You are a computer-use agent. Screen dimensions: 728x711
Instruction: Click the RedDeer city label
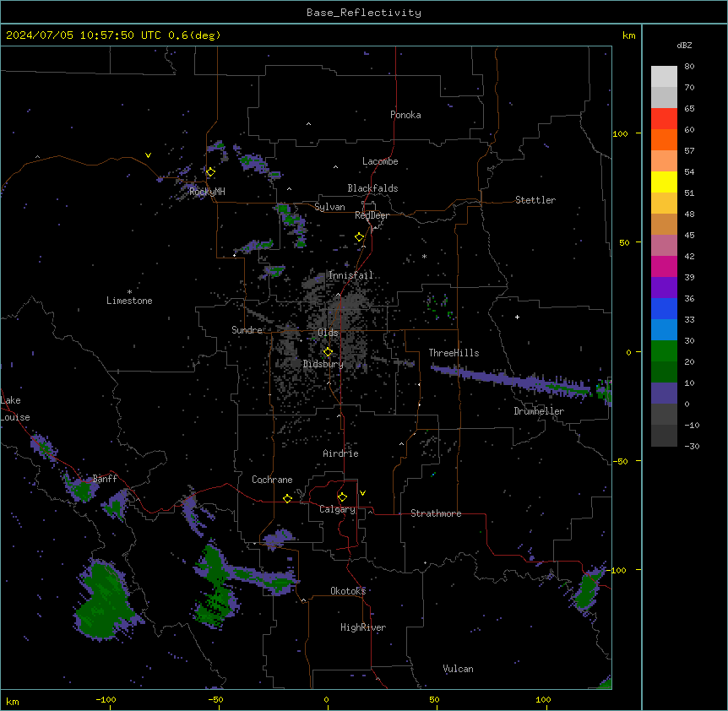(372, 215)
